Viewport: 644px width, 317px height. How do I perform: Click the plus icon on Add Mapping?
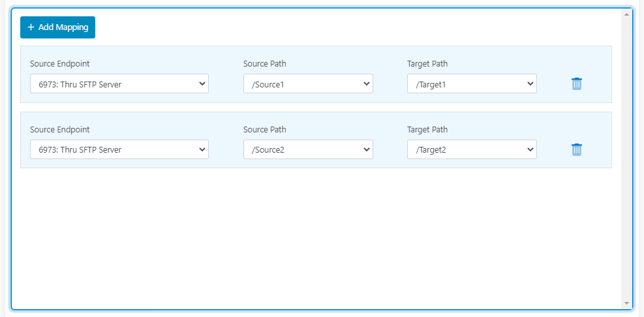[31, 27]
